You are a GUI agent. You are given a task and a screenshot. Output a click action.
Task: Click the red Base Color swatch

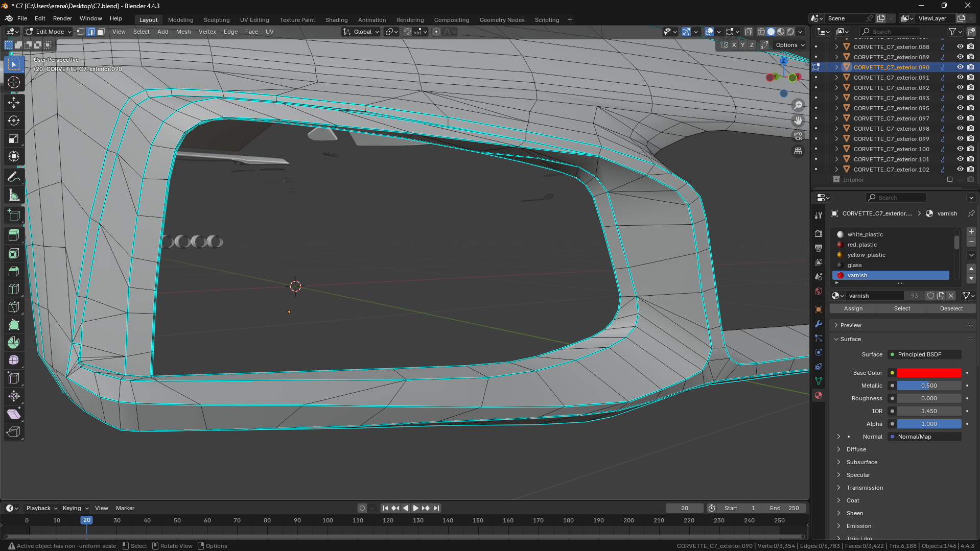(929, 373)
